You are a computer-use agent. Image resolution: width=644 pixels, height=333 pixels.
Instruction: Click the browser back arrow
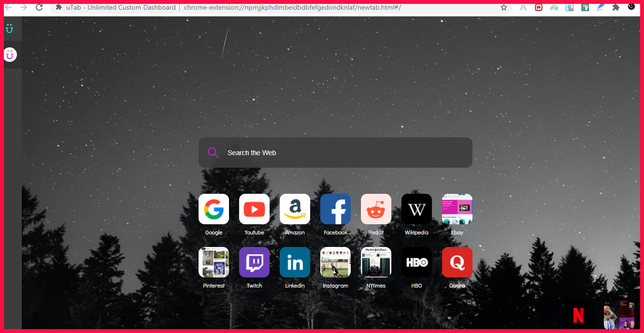[8, 7]
